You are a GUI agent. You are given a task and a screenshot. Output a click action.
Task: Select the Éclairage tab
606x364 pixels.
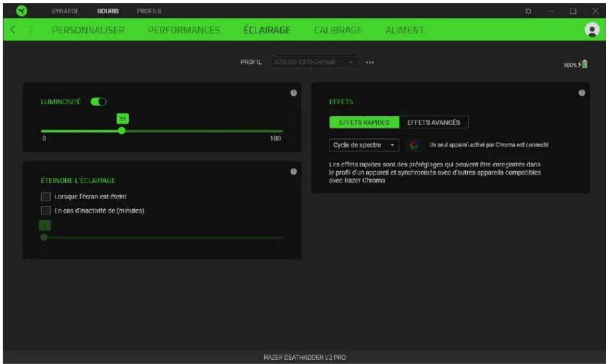pos(267,30)
